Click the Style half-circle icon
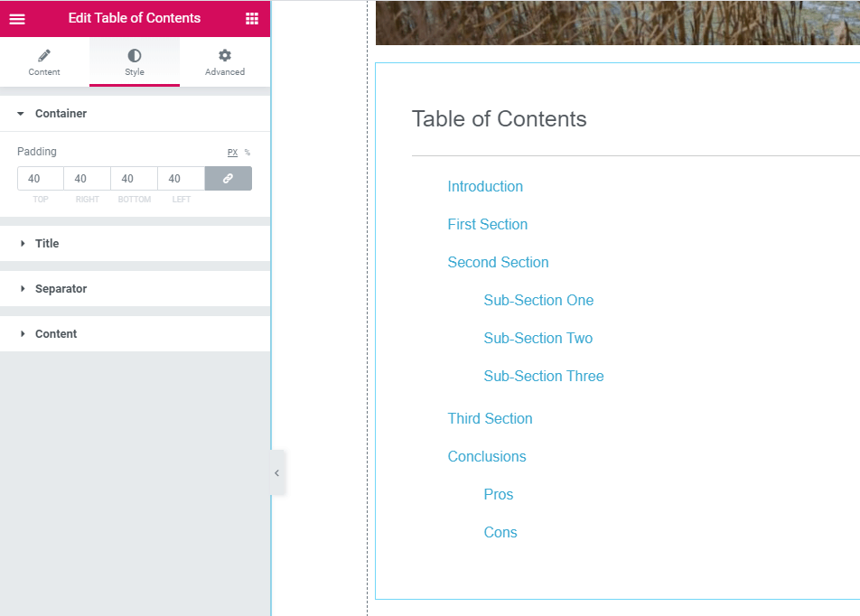The width and height of the screenshot is (860, 616). pyautogui.click(x=135, y=56)
